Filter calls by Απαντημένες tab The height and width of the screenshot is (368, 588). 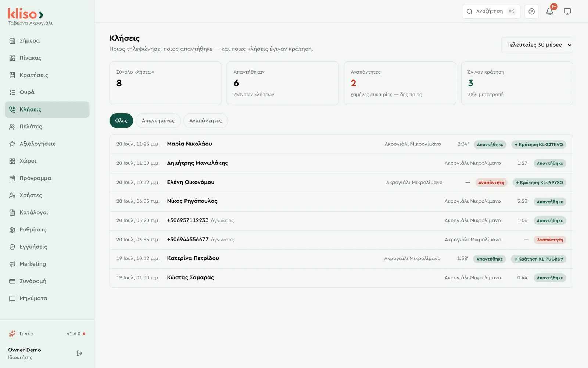coord(158,121)
